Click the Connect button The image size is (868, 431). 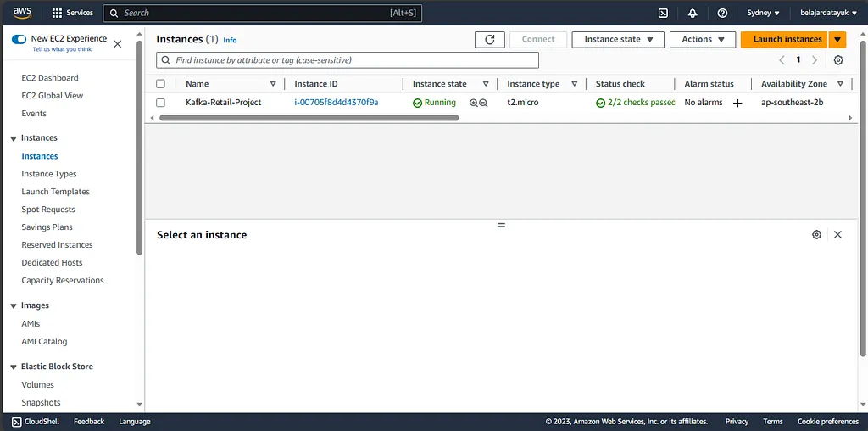click(x=538, y=39)
